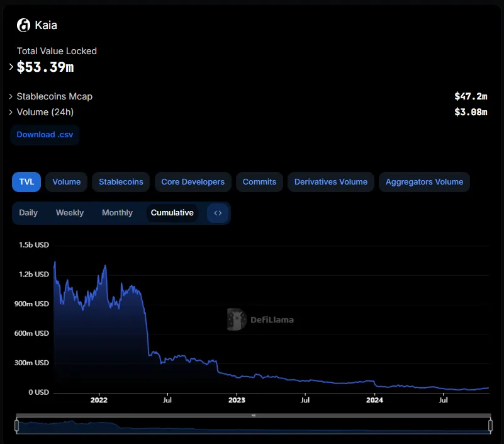Select the Cumulative interval tab
Viewport: 504px width, 444px height.
click(x=172, y=213)
